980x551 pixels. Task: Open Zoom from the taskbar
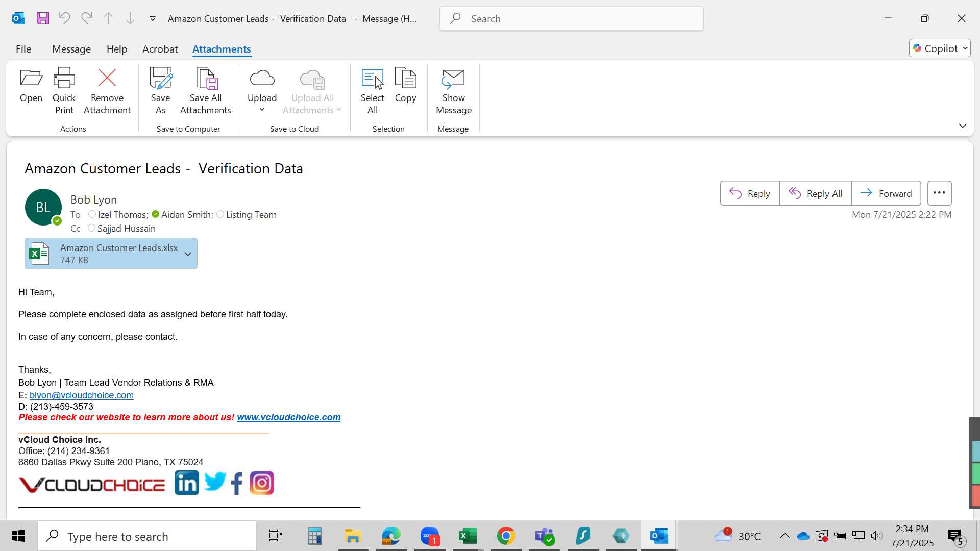click(430, 536)
